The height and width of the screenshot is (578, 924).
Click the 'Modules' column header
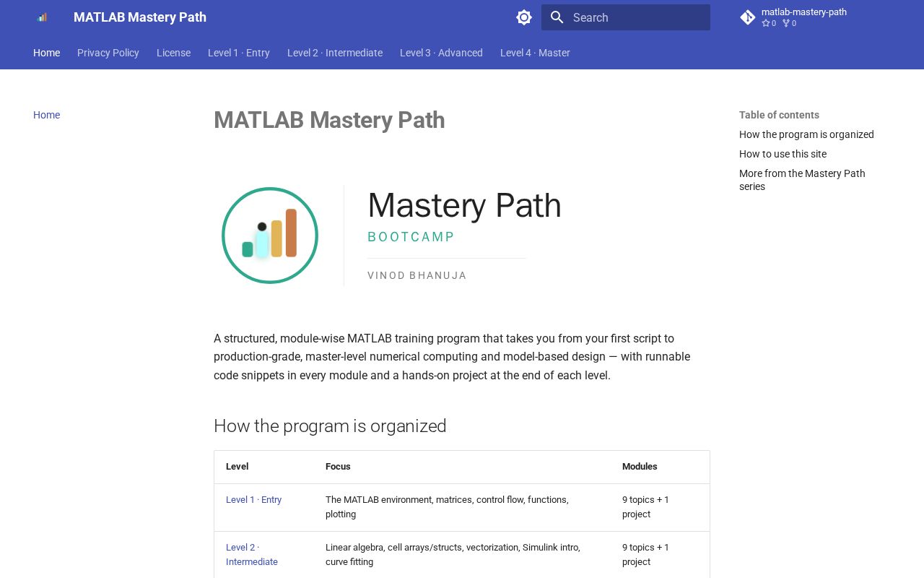(x=640, y=467)
